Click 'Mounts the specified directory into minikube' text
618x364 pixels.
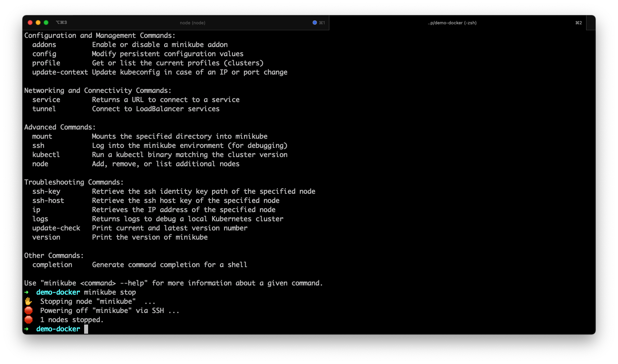(180, 136)
